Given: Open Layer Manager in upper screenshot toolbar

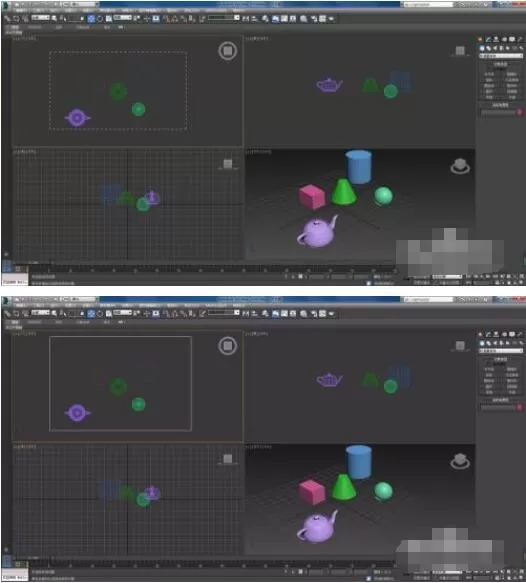Looking at the screenshot, I should [265, 19].
